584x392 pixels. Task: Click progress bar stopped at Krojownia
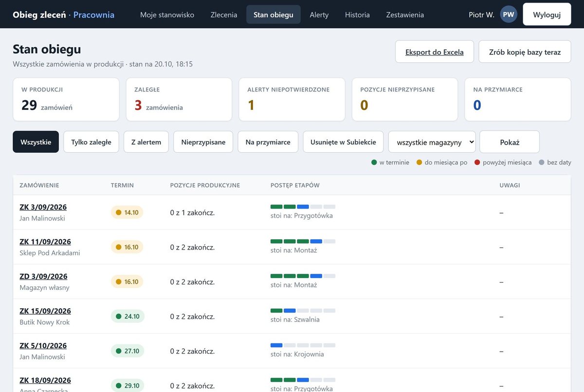(303, 345)
